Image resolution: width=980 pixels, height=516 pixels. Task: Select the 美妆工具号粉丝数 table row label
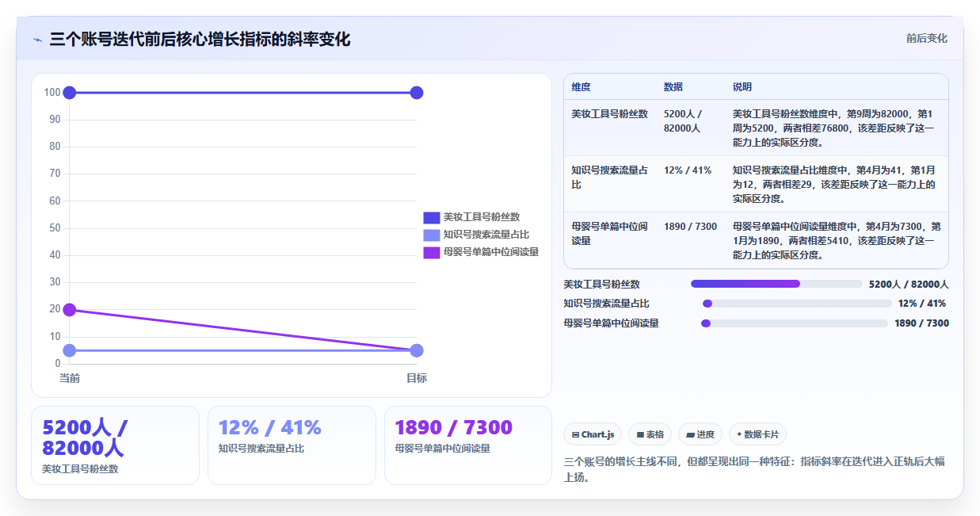[609, 114]
